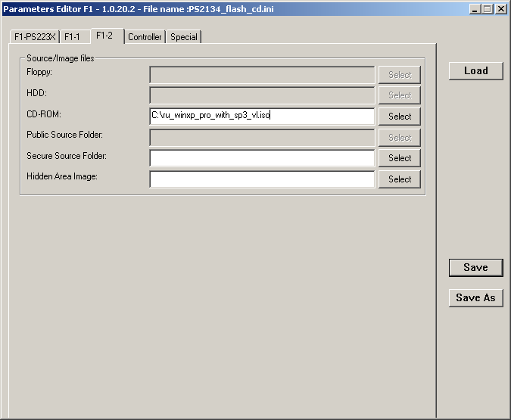Minimize the Parameters Editor window
This screenshot has height=420, width=511.
tap(475, 9)
